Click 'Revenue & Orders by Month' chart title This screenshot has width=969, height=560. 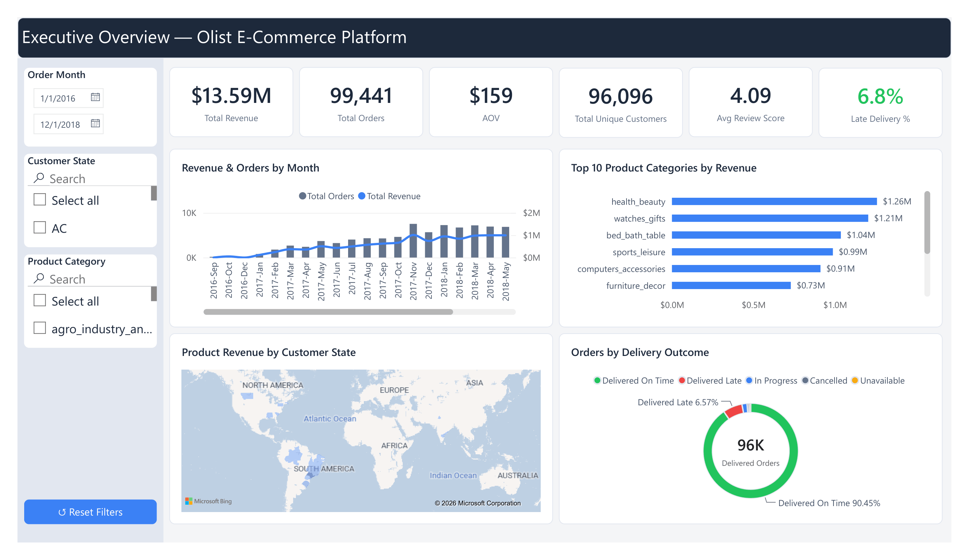point(250,168)
